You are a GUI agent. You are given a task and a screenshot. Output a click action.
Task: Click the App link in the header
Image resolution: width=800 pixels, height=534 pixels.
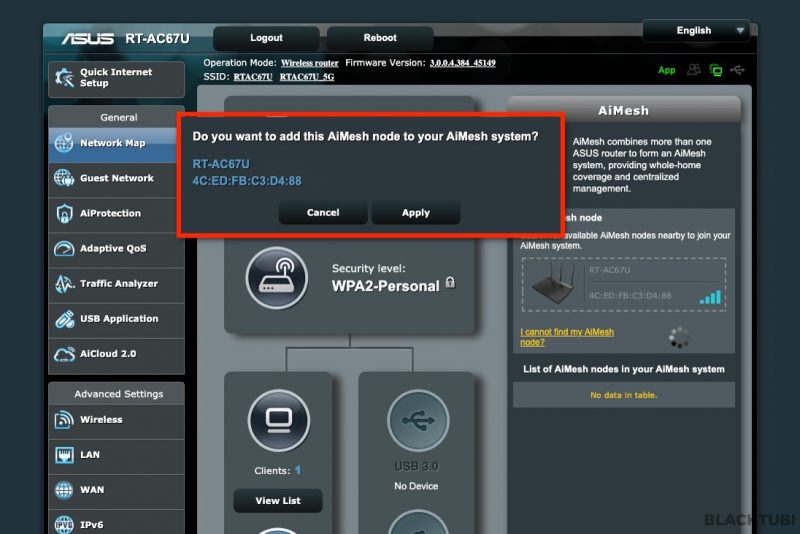coord(666,70)
